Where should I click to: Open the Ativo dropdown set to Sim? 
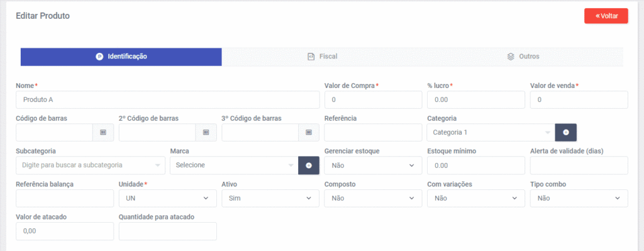pyautogui.click(x=270, y=198)
